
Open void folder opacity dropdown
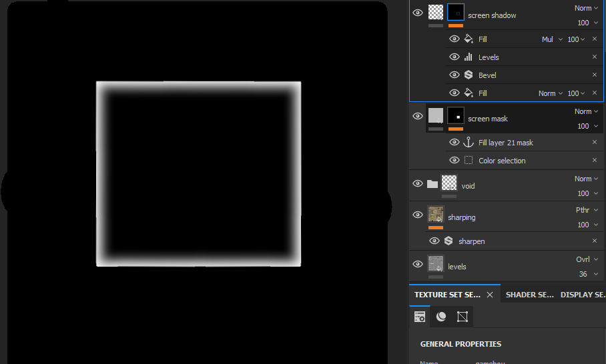point(588,193)
